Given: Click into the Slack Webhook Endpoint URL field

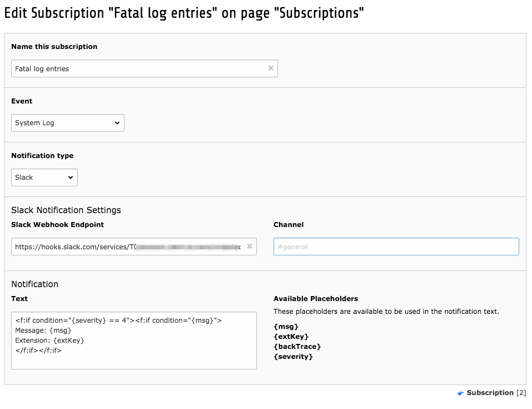Looking at the screenshot, I should pos(128,247).
